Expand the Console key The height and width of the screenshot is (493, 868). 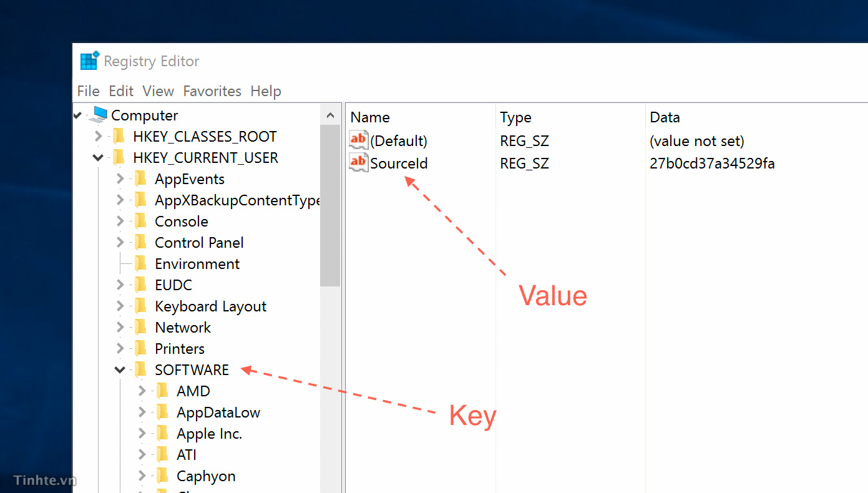tap(120, 222)
